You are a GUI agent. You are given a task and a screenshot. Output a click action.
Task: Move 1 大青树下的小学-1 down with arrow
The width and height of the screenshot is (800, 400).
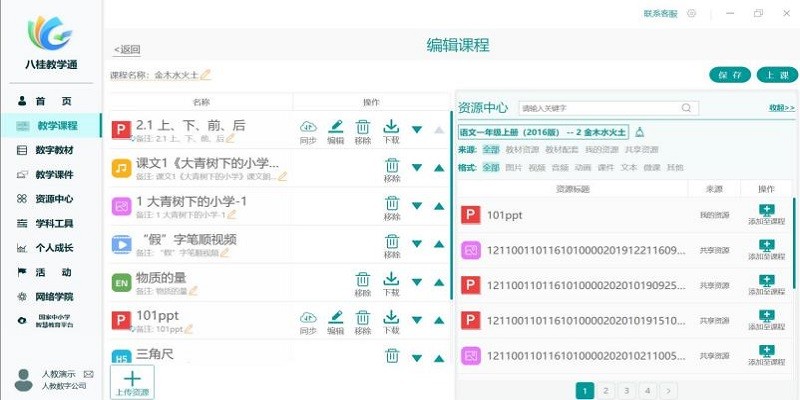417,205
